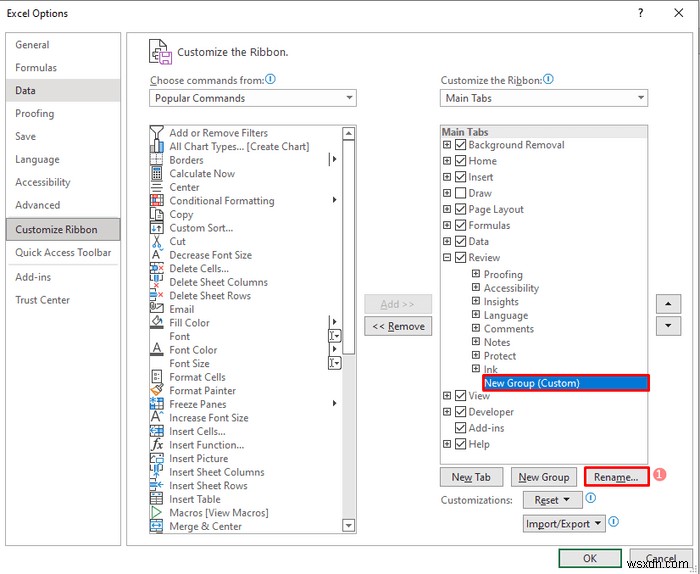Expand the Proofing group under Review
700x574 pixels.
coord(476,273)
